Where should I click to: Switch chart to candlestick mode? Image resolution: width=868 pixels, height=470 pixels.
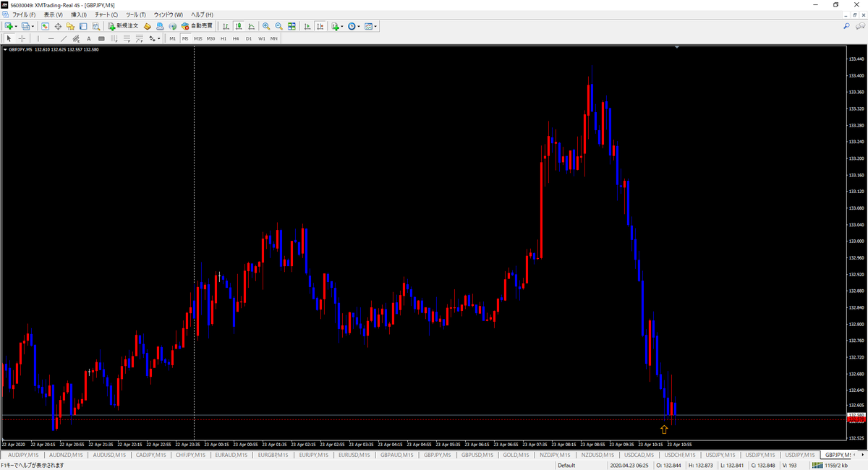(238, 26)
